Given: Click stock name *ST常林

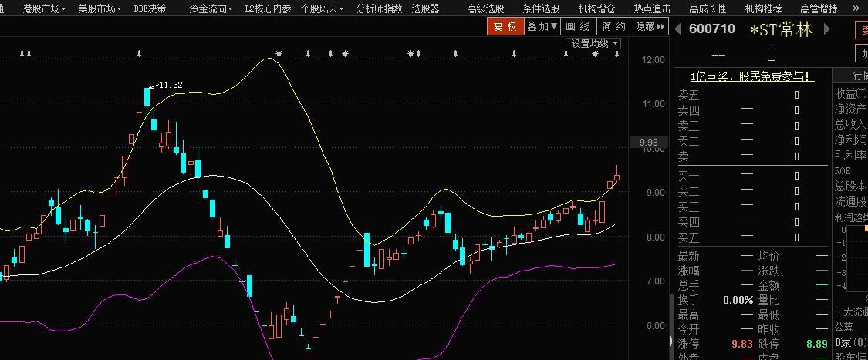Looking at the screenshot, I should coord(781,30).
